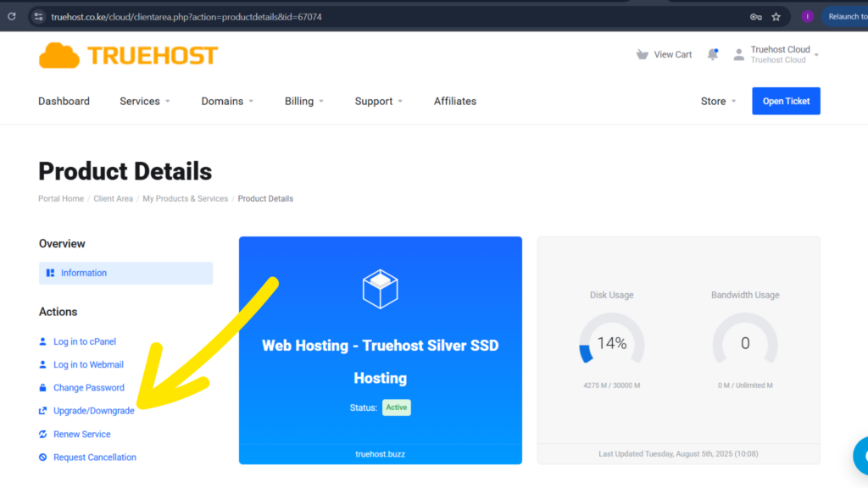Open the purple browser profile avatar
Image resolution: width=868 pixels, height=488 pixels.
point(807,17)
